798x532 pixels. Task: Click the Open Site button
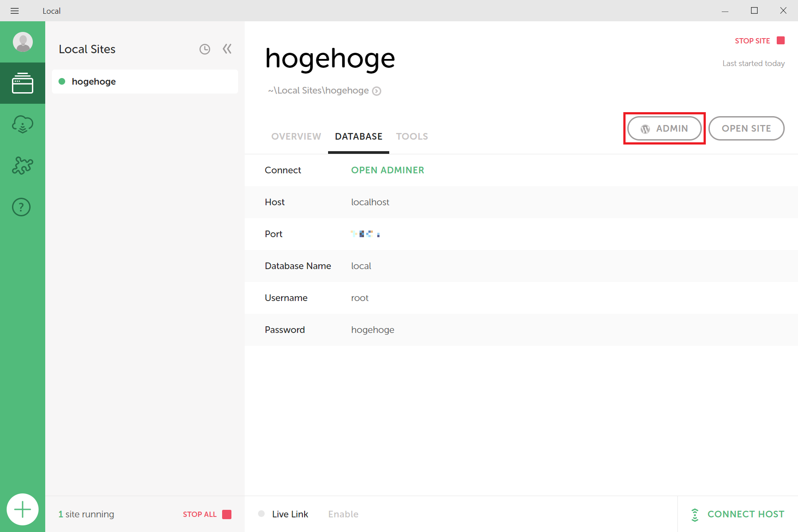747,129
